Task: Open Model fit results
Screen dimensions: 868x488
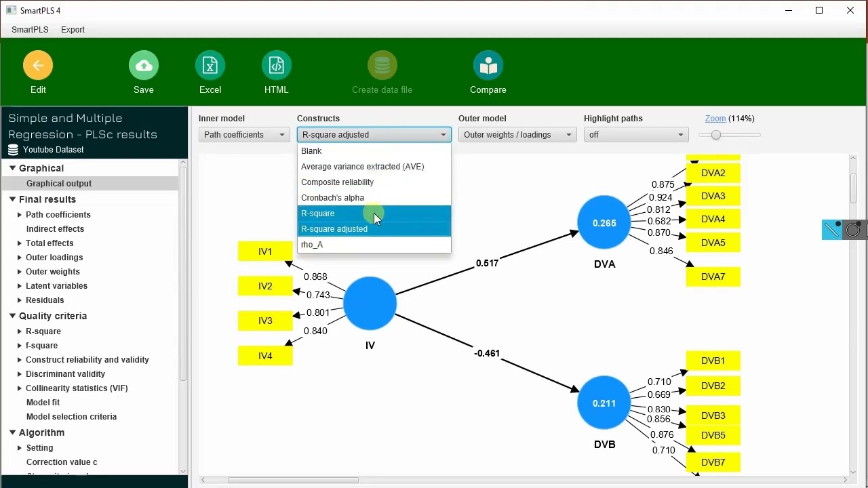Action: 43,403
